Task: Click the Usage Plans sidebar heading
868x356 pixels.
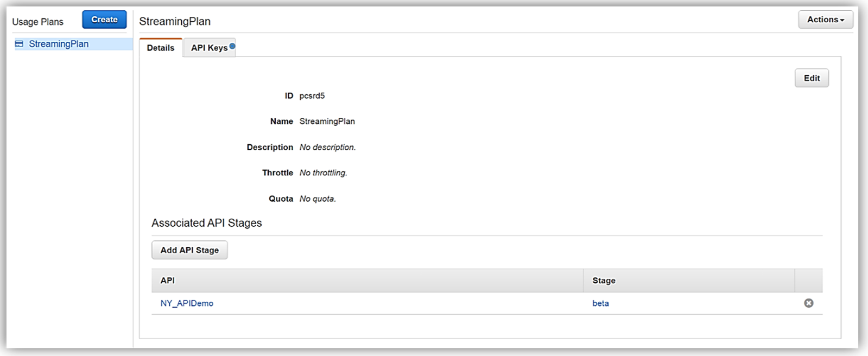Action: click(38, 22)
